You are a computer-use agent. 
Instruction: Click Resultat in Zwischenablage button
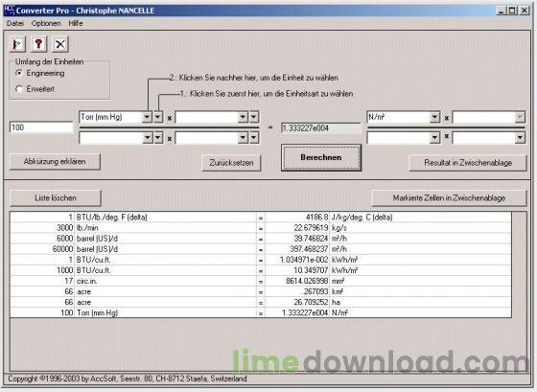(468, 163)
